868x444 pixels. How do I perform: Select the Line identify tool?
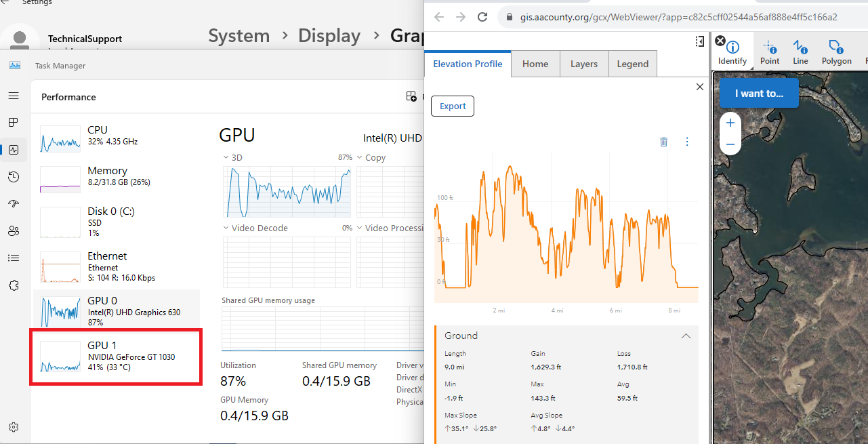tap(800, 51)
